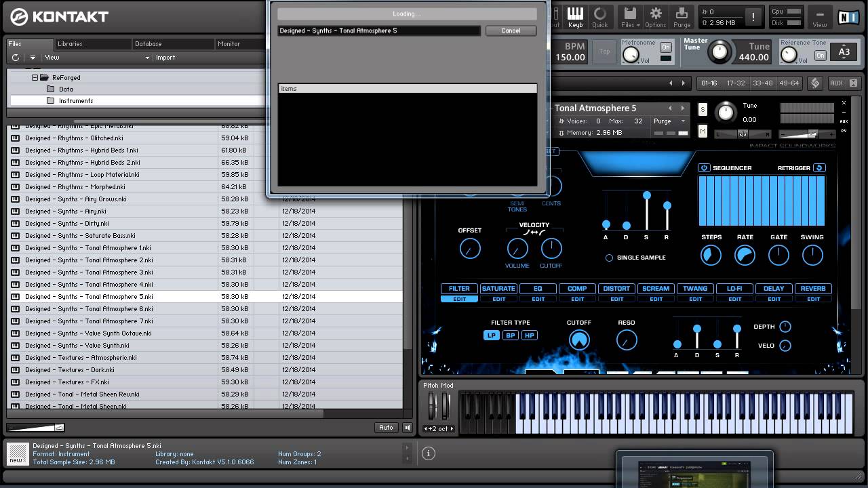The height and width of the screenshot is (488, 868).
Task: Toggle the instrument PV button
Action: 844,131
